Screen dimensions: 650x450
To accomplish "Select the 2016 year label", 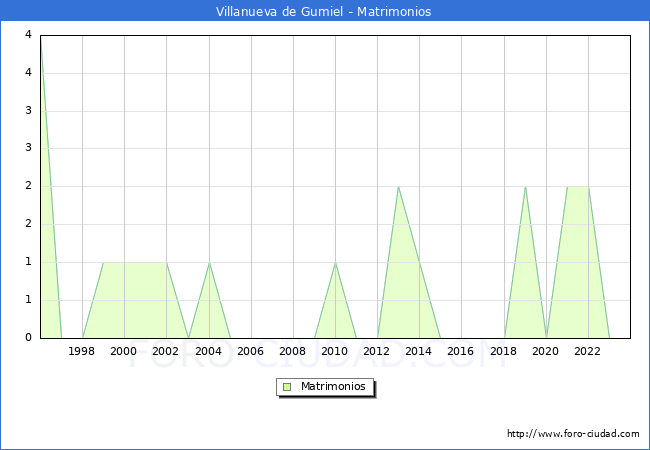I will click(x=461, y=351).
